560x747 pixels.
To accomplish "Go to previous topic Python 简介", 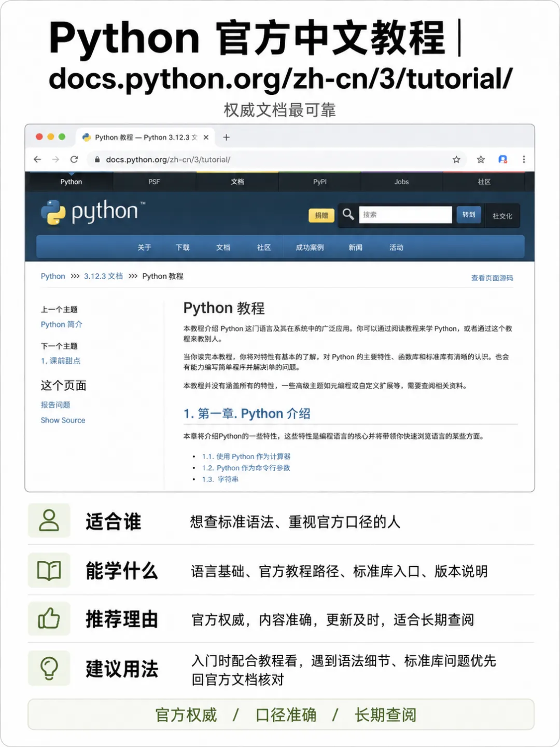I will pyautogui.click(x=62, y=324).
